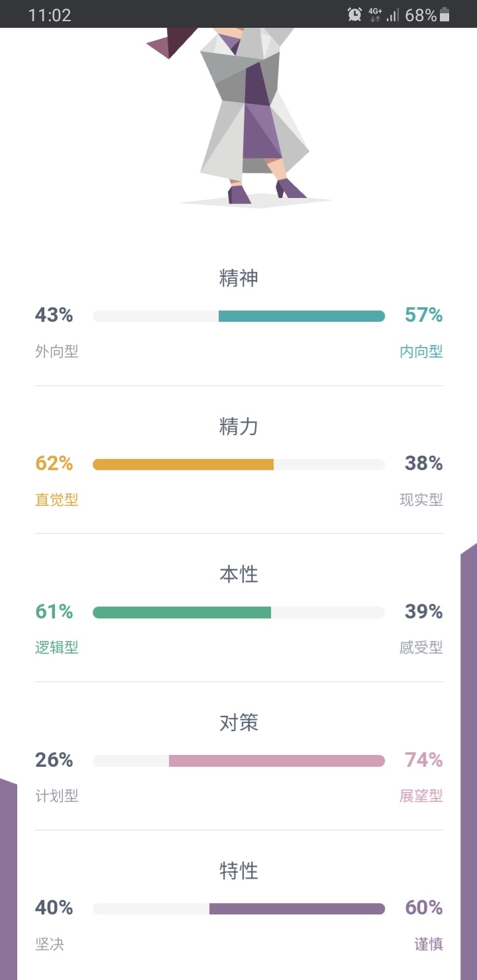Click the 特性 purple progress bar

coord(238,909)
